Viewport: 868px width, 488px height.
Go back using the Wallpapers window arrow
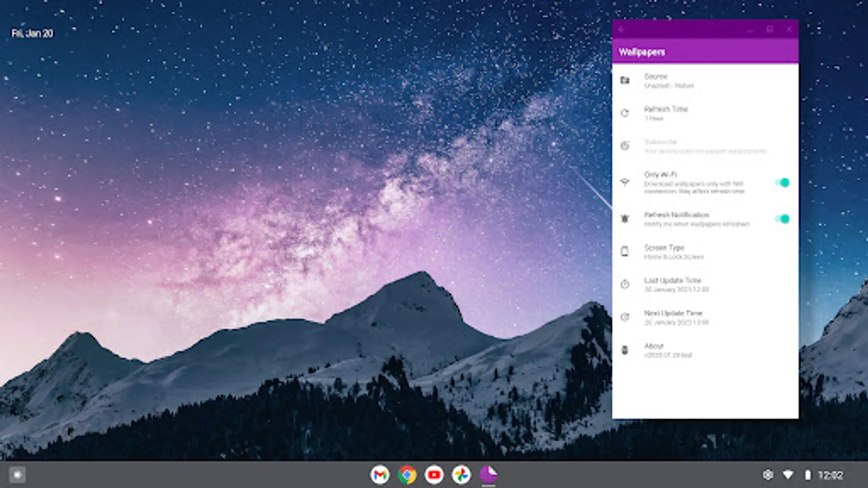622,29
